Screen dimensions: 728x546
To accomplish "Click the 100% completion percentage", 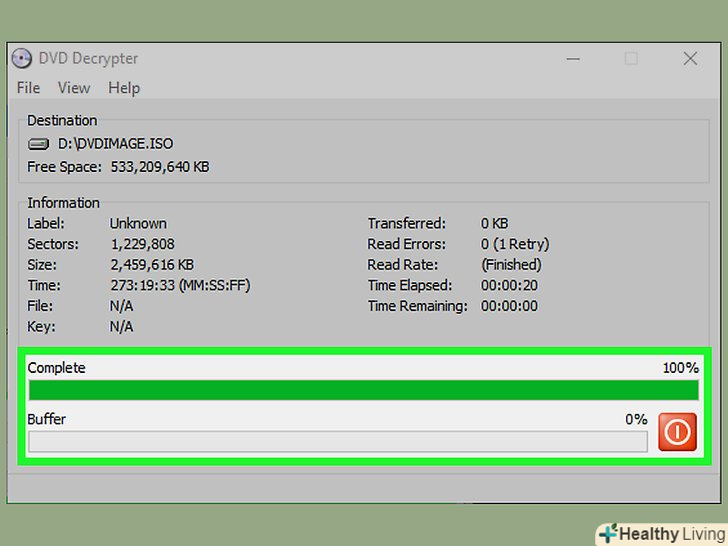I will click(x=681, y=368).
